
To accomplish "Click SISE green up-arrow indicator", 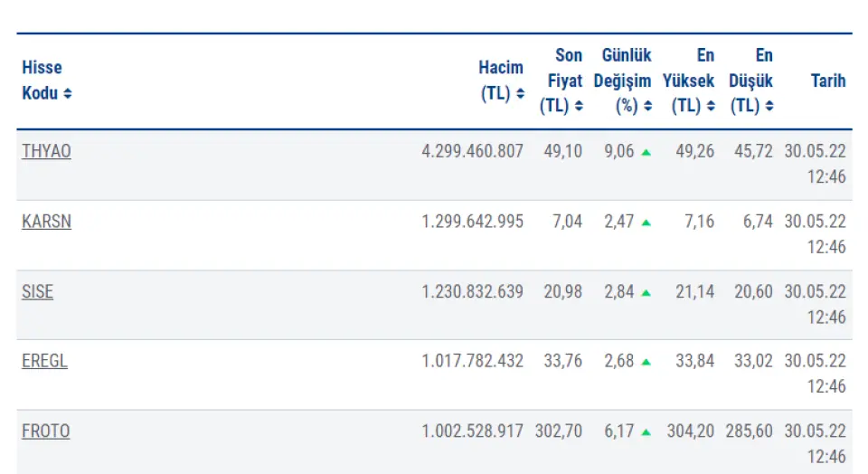I will 646,293.
